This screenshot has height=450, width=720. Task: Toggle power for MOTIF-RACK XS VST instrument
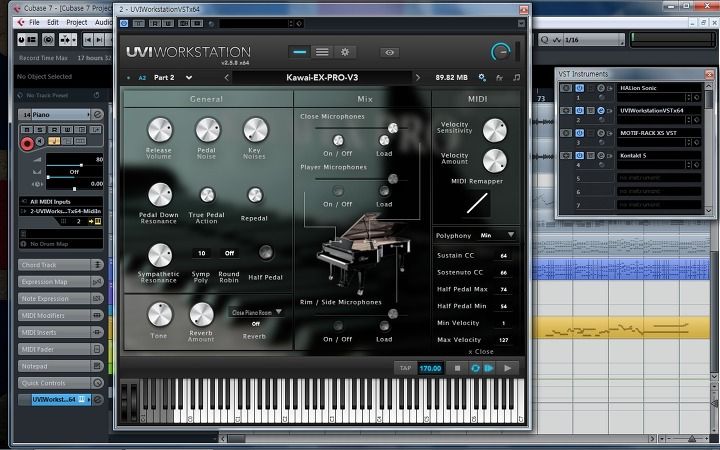(x=579, y=133)
